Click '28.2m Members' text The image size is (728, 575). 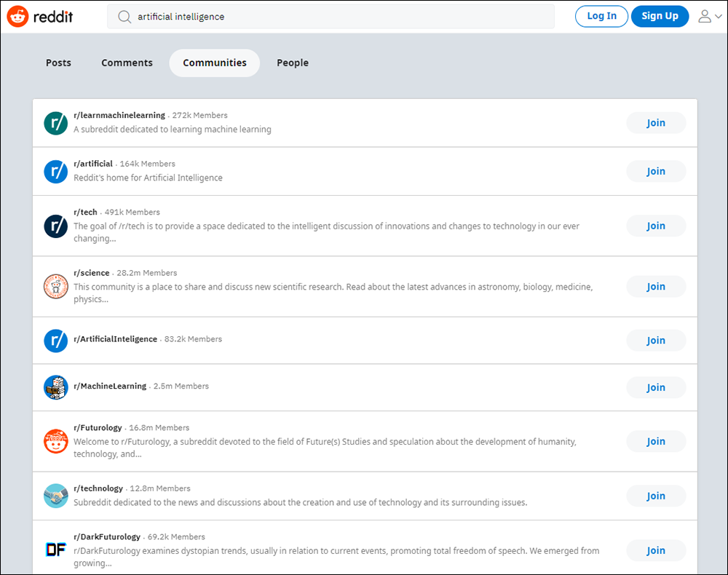point(147,273)
